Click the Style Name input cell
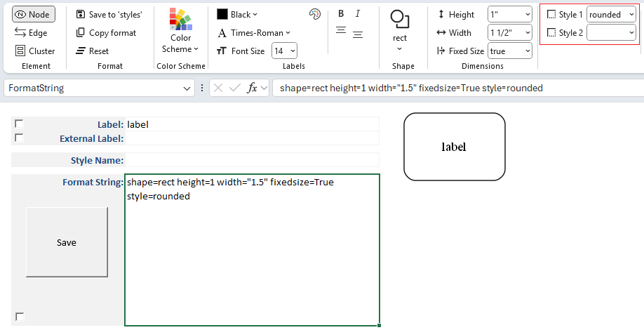The height and width of the screenshot is (330, 644). [252, 160]
